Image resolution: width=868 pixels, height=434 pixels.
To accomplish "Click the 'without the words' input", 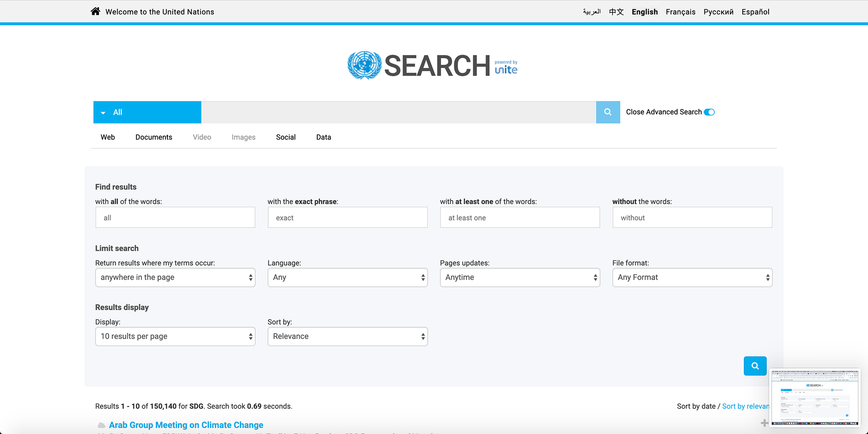I will [x=692, y=218].
